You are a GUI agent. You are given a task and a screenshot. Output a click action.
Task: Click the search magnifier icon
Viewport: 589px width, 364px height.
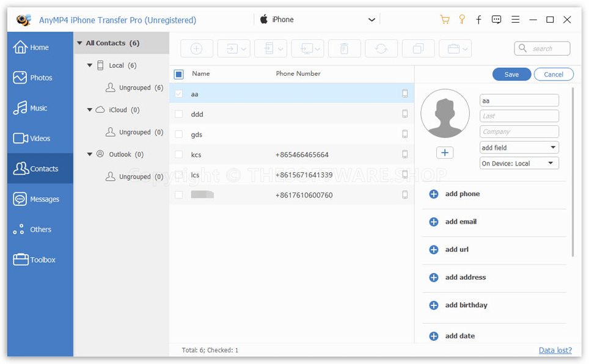point(522,48)
